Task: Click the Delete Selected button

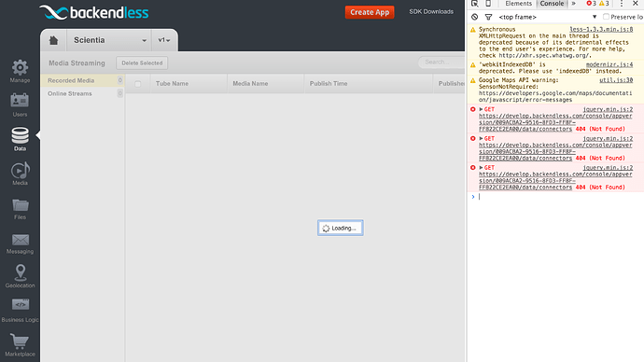Action: [x=142, y=63]
